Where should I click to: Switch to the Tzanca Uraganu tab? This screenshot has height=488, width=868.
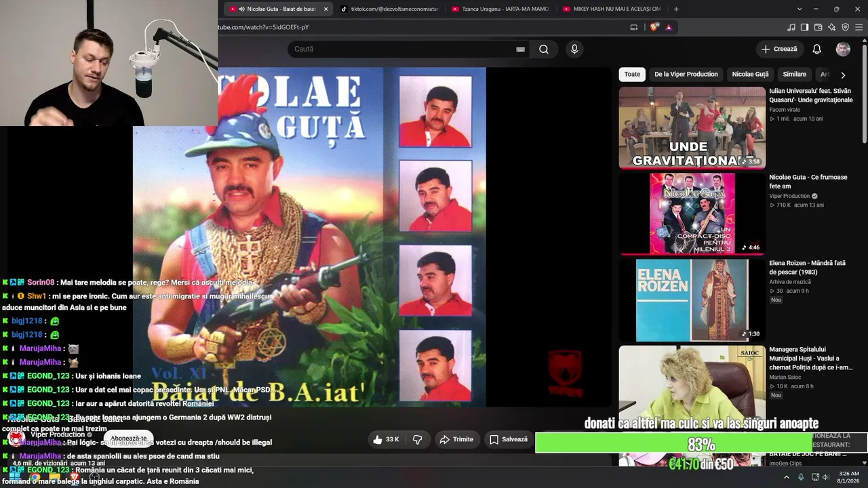[x=500, y=9]
